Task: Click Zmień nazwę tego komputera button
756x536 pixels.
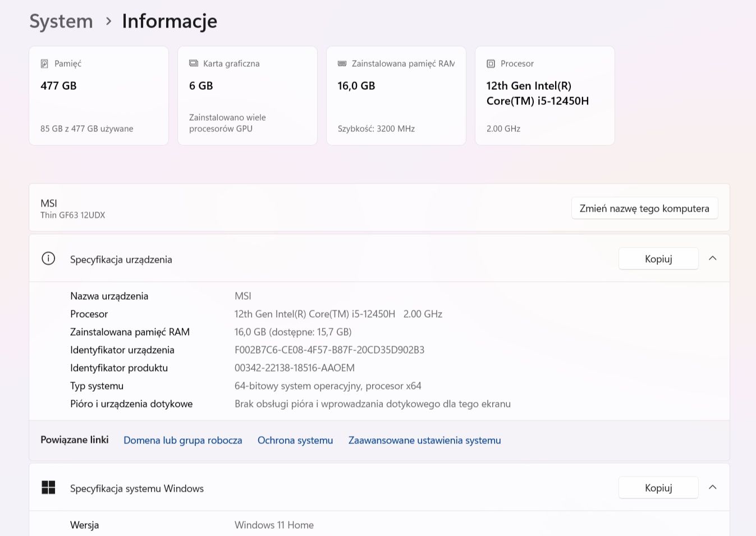Action: [x=644, y=208]
